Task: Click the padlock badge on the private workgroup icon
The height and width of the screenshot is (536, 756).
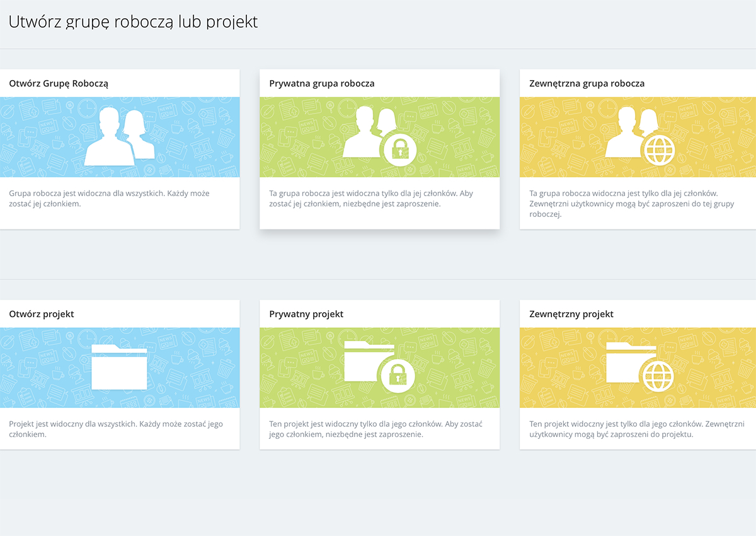Action: [399, 149]
